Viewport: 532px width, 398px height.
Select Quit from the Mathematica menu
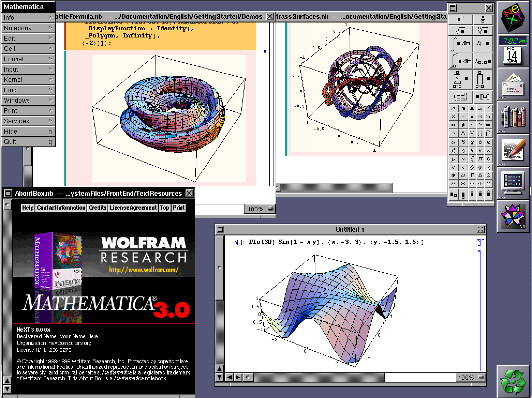point(28,142)
